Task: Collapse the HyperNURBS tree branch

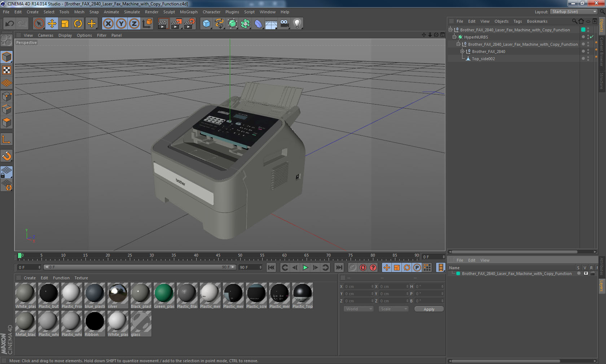Action: tap(454, 37)
